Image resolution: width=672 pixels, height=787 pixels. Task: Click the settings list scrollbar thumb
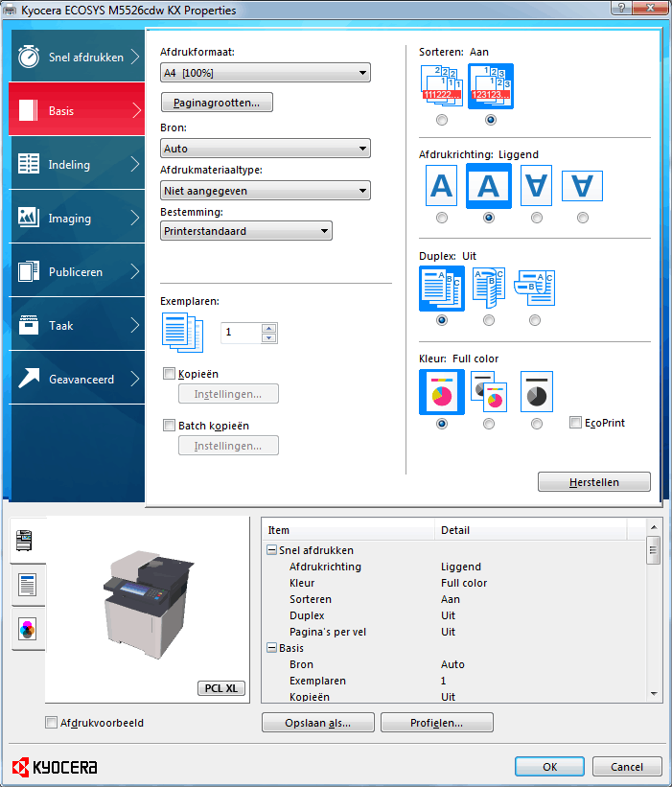[x=654, y=550]
